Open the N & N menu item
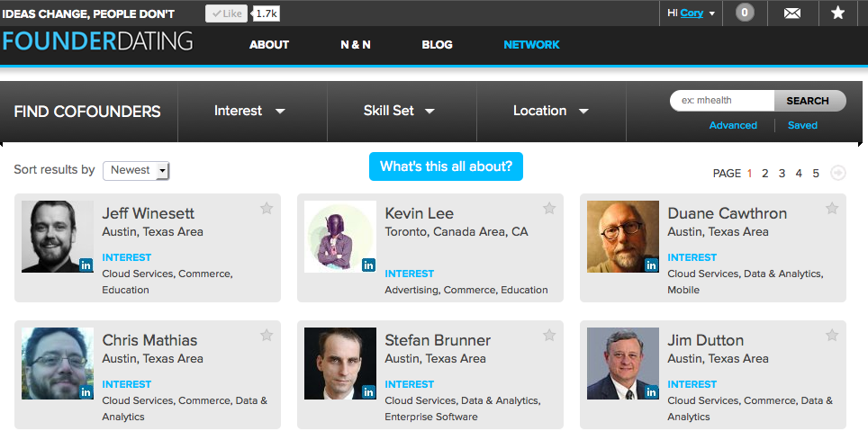Screen dimensions: 868x440 (x=356, y=45)
